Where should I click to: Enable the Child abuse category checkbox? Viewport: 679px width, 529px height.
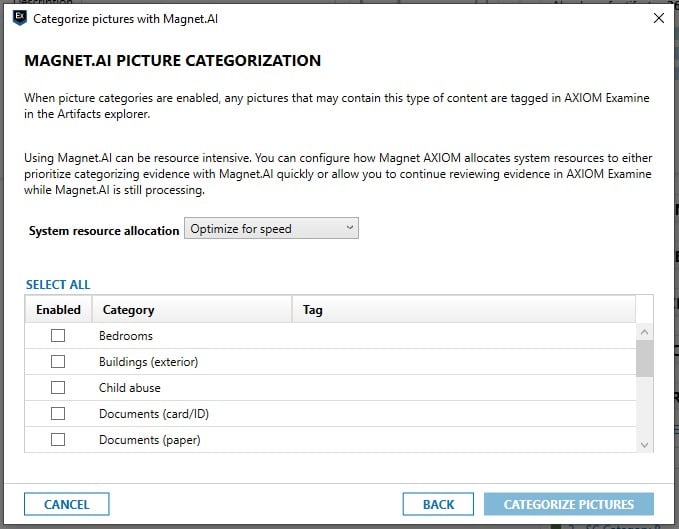(x=58, y=387)
